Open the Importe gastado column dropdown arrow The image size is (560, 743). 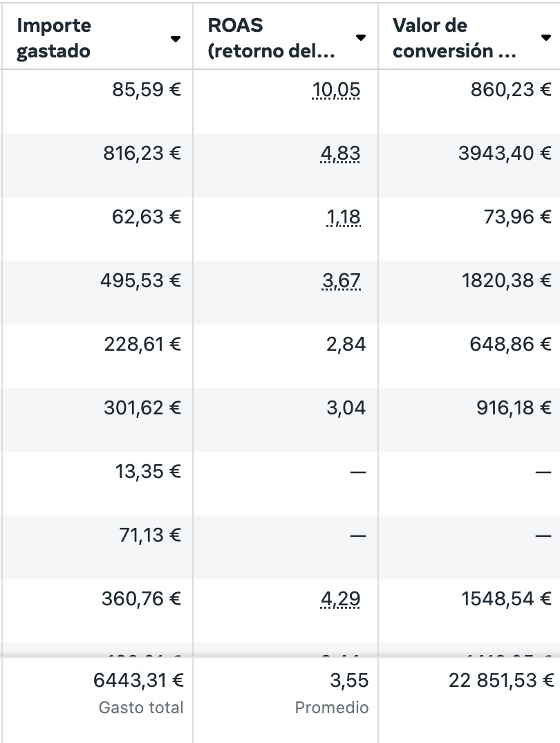tap(176, 39)
